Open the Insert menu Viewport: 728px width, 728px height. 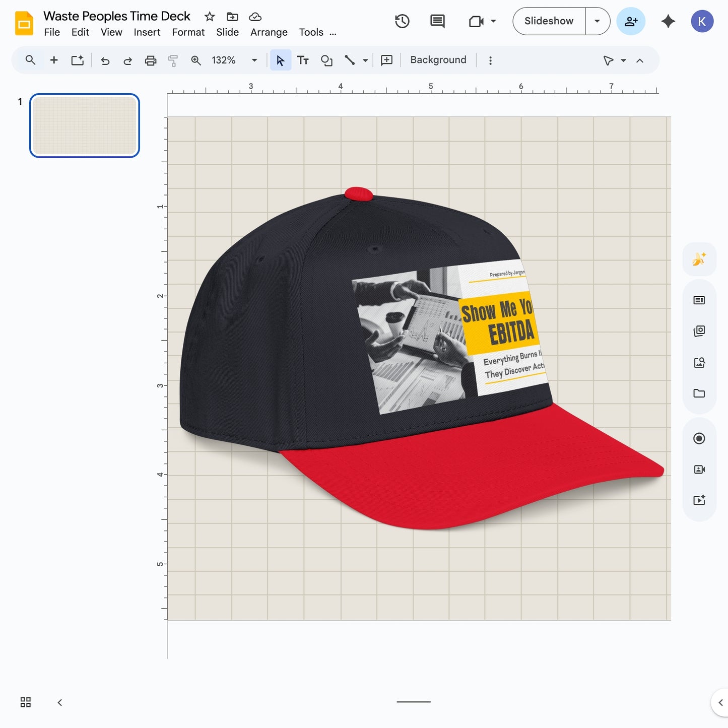tap(147, 32)
